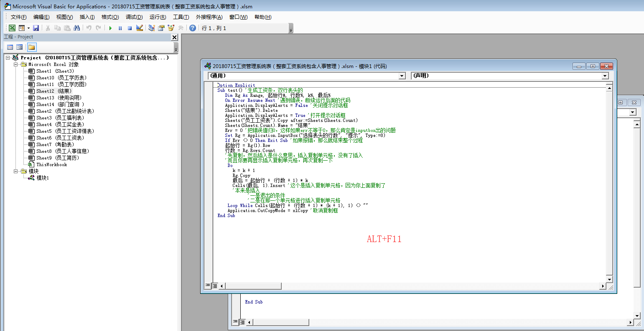Click the Paste clipboard icon
The width and height of the screenshot is (644, 331).
click(x=67, y=28)
